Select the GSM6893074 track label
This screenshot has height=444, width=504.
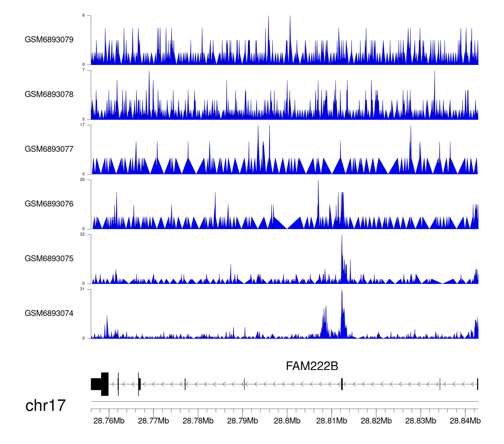(49, 313)
